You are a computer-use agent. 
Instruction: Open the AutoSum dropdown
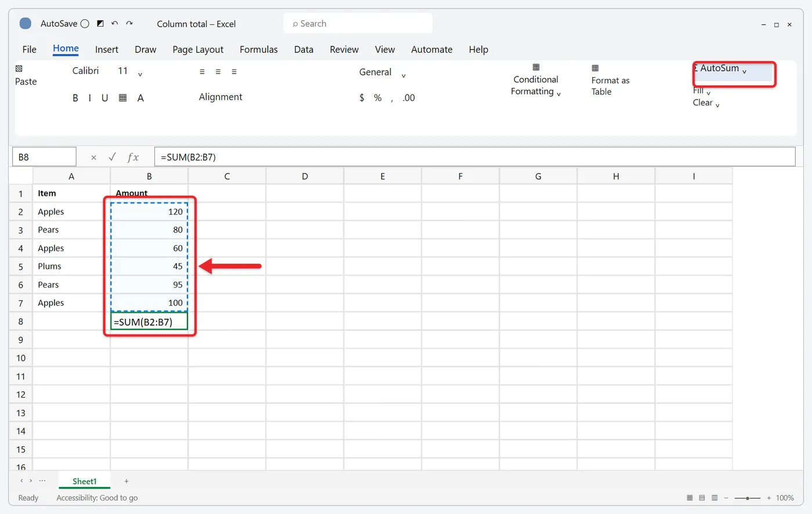pos(744,71)
